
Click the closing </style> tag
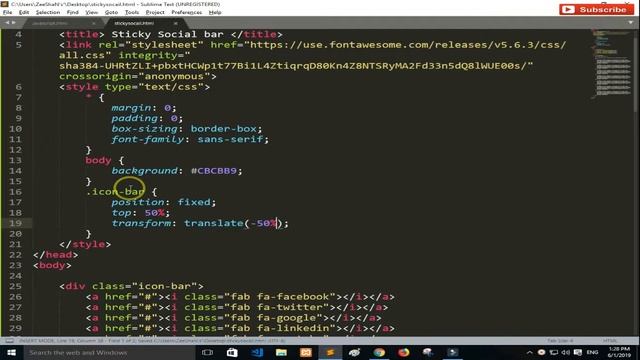pos(85,244)
